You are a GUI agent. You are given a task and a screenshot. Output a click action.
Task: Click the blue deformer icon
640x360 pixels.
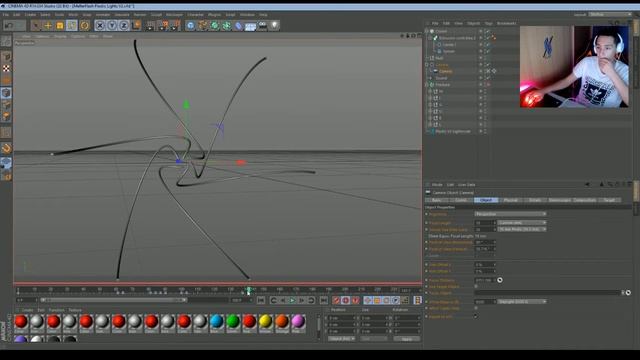[238, 26]
